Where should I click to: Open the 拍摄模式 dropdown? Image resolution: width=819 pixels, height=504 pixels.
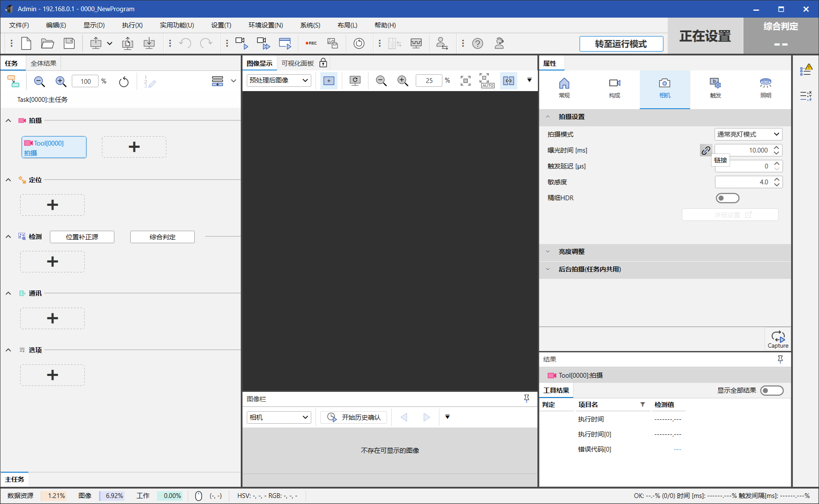[748, 134]
